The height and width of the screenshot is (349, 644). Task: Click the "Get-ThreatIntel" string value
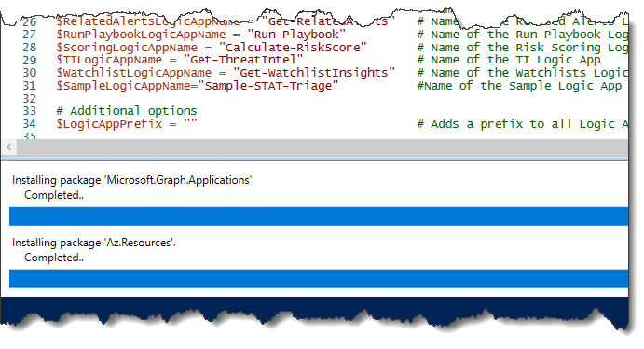(243, 60)
